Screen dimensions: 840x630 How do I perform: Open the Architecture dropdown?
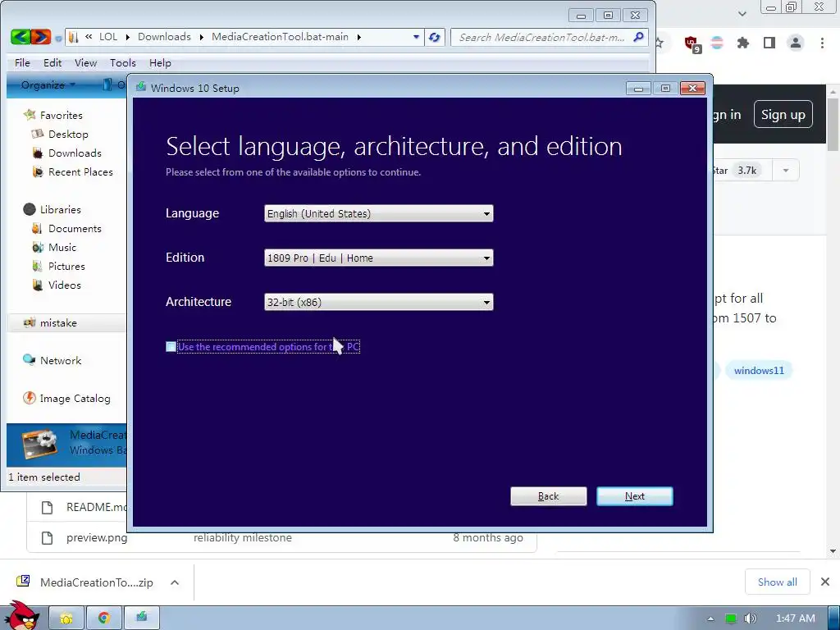pos(379,302)
